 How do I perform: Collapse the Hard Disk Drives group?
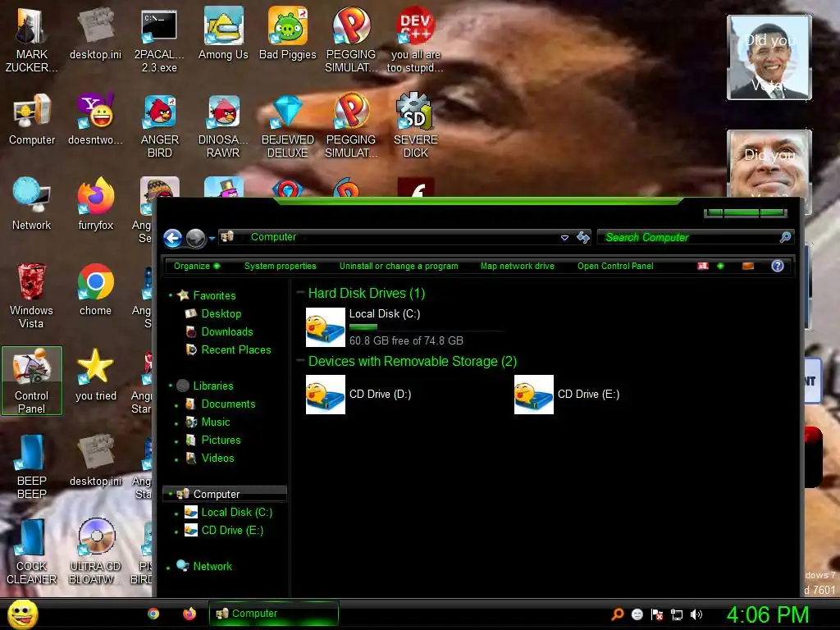[x=300, y=293]
